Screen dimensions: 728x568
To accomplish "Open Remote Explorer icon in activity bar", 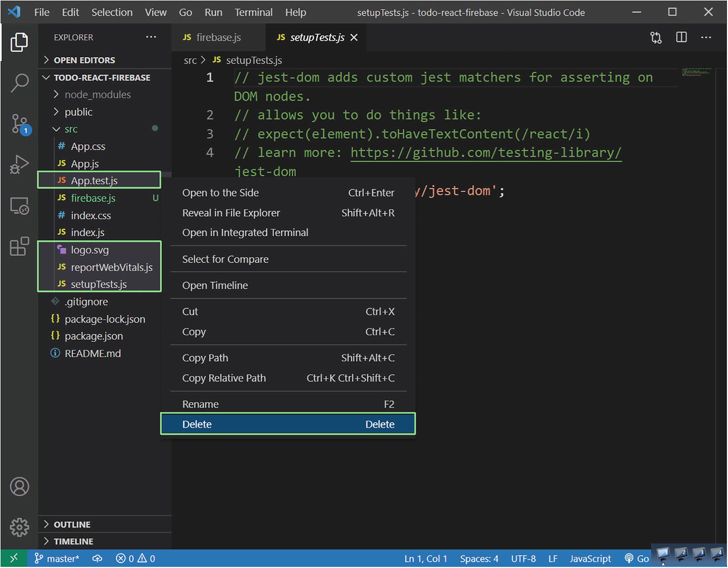I will [x=19, y=206].
